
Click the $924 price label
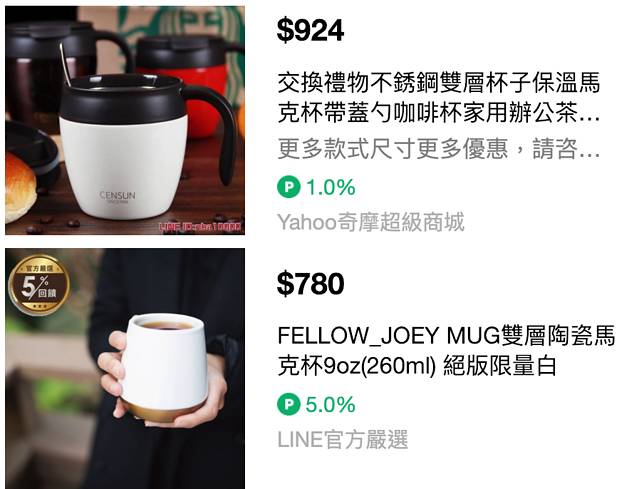(x=310, y=31)
